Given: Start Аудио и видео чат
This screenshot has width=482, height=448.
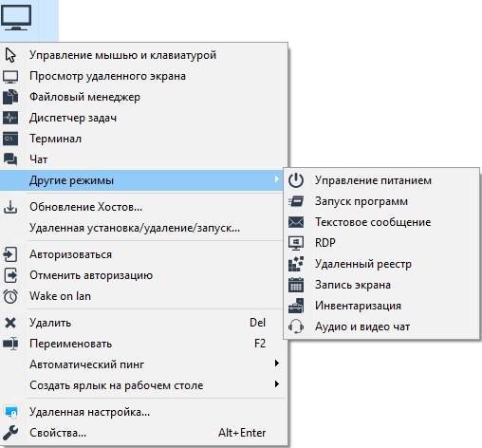Looking at the screenshot, I should tap(381, 327).
